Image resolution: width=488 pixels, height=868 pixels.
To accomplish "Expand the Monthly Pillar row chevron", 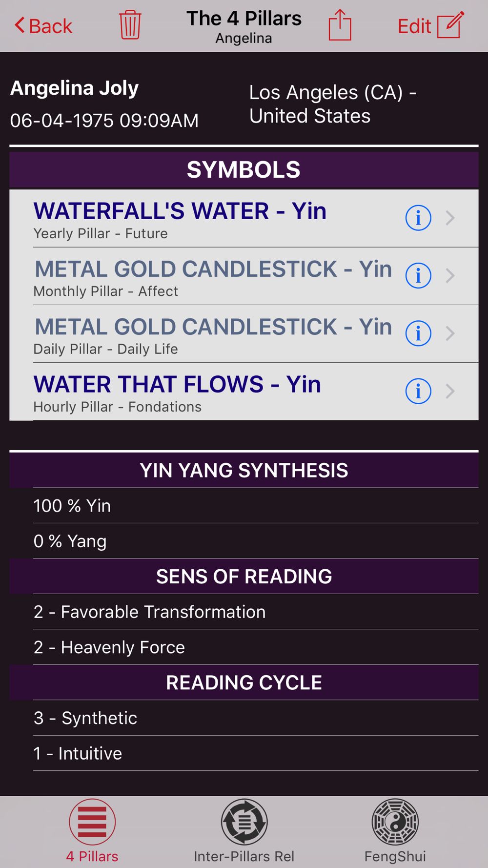I will pos(450,276).
